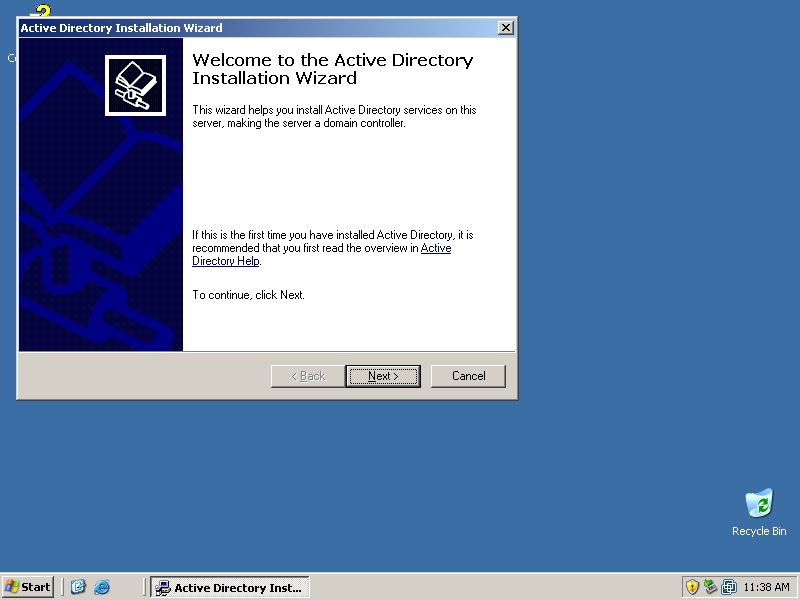Cancel the Active Directory installation
The width and height of the screenshot is (800, 600).
(x=468, y=376)
